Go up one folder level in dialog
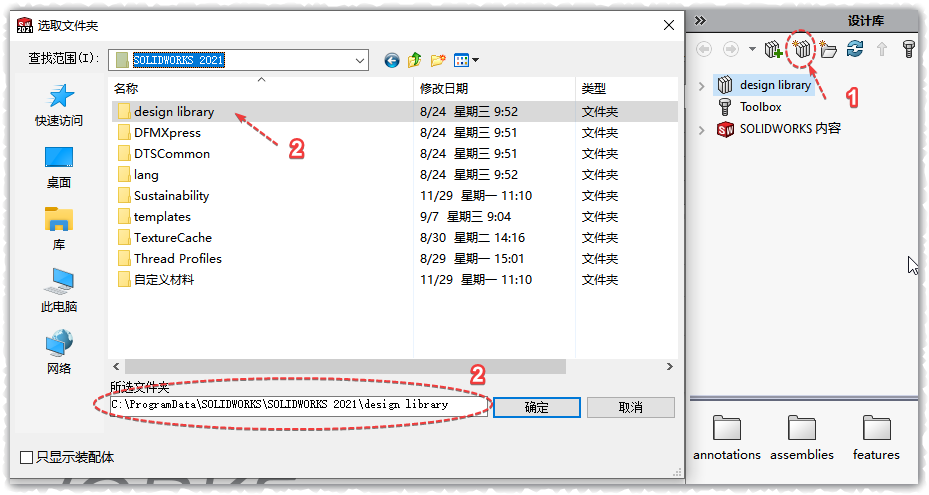 click(x=415, y=60)
